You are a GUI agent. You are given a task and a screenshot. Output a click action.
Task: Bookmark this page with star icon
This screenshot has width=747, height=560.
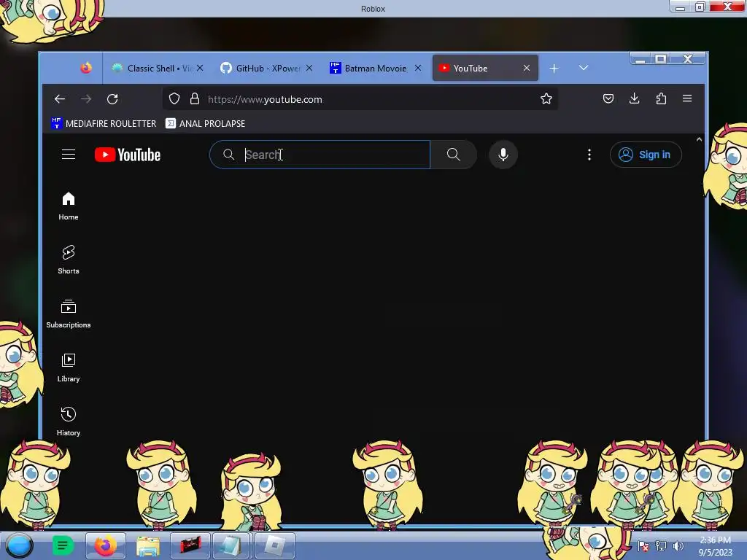tap(546, 98)
